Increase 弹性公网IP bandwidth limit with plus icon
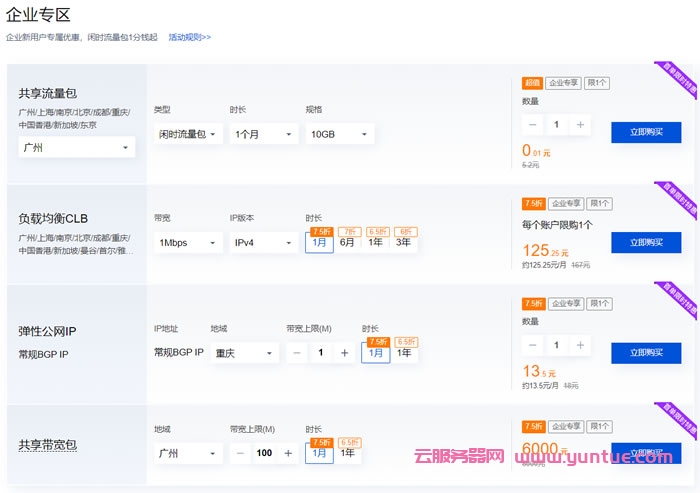Viewport: 700px width, 493px height. pos(345,353)
